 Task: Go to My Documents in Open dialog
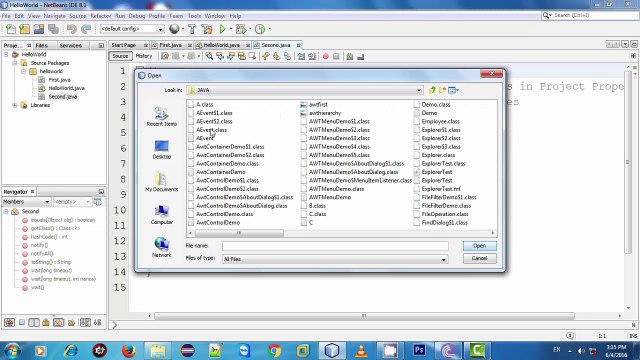point(162,182)
